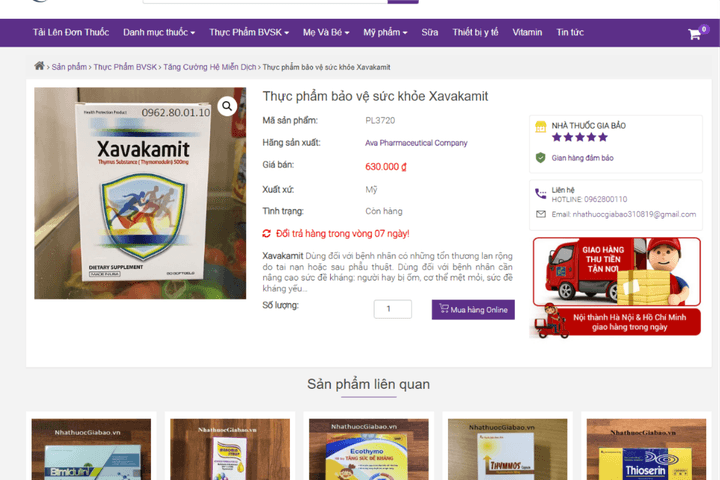Click the home icon in breadcrumb

(x=39, y=66)
